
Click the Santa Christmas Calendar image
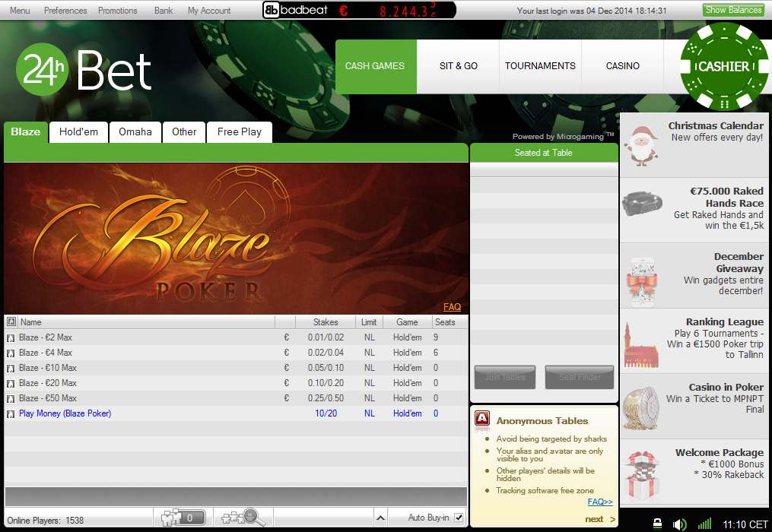tap(641, 146)
